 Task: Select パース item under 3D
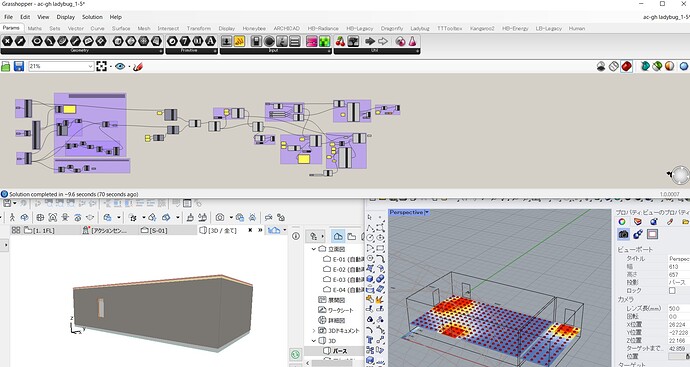[335, 351]
